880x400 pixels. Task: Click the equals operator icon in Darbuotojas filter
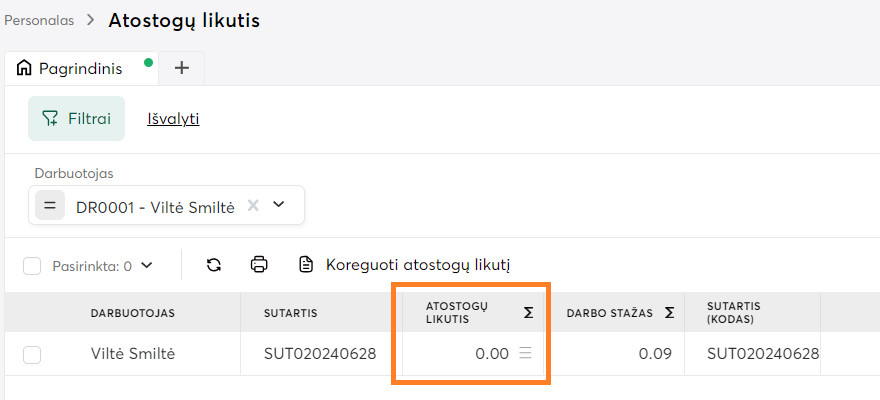click(50, 205)
